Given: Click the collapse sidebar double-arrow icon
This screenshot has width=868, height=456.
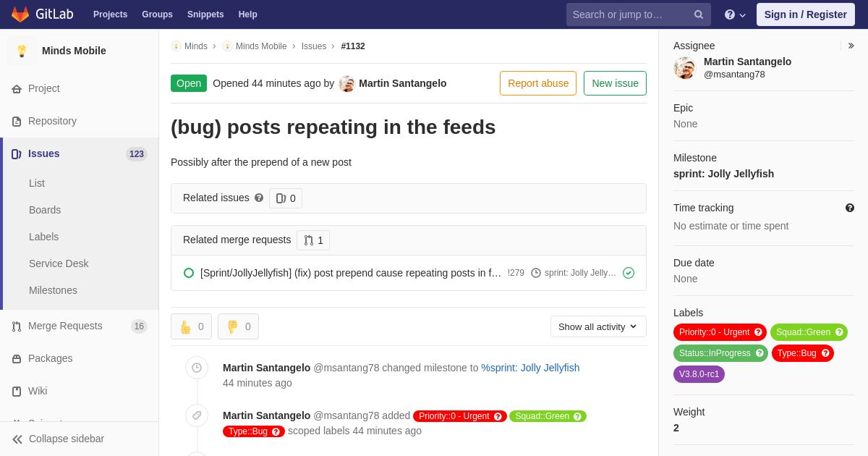Looking at the screenshot, I should pos(17,439).
